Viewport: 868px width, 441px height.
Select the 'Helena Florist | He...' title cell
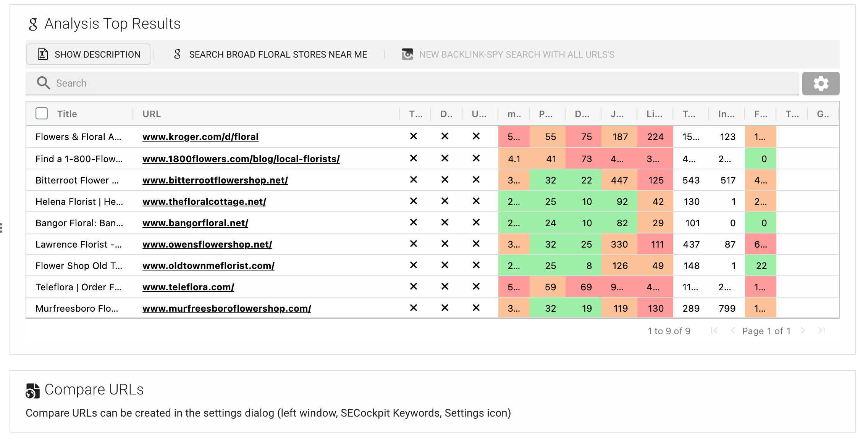(79, 201)
